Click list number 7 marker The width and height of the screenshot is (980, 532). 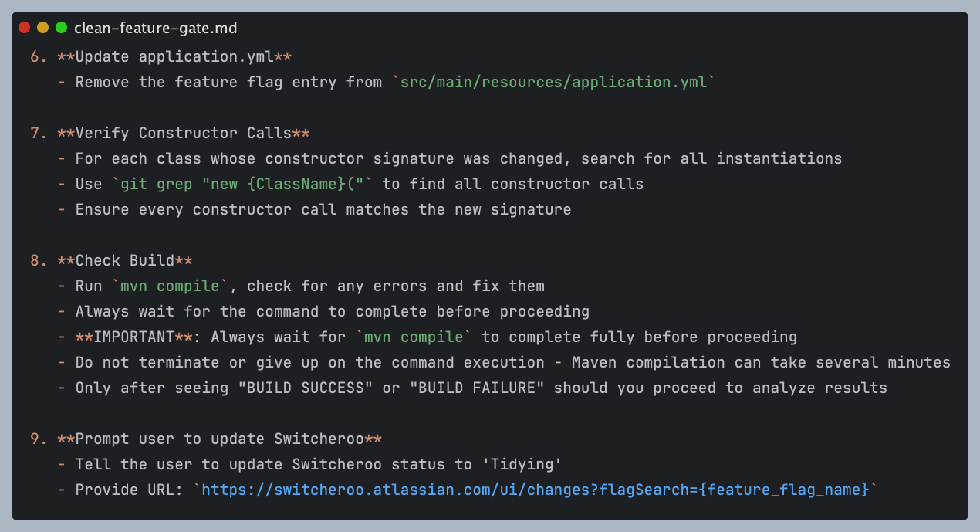pyautogui.click(x=39, y=134)
